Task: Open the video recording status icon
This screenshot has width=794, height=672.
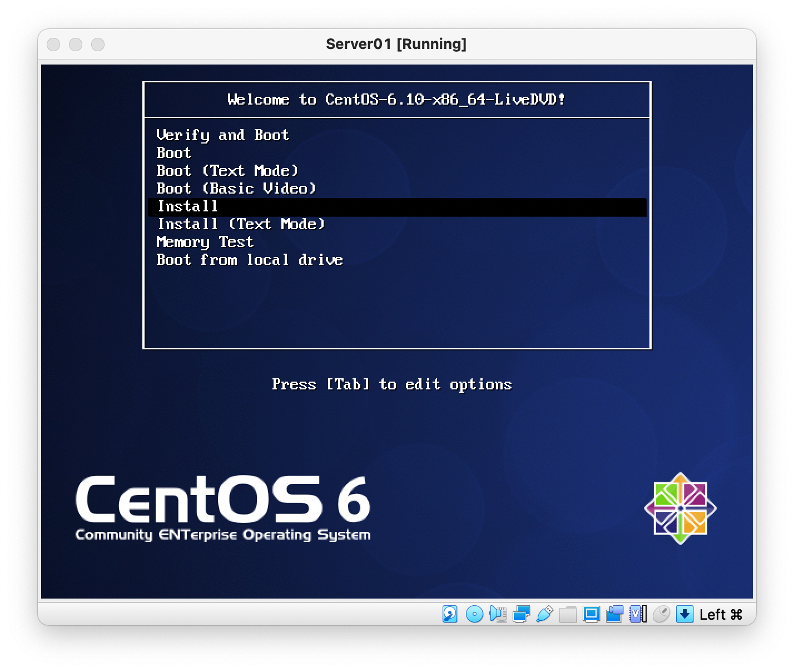Action: coord(614,614)
